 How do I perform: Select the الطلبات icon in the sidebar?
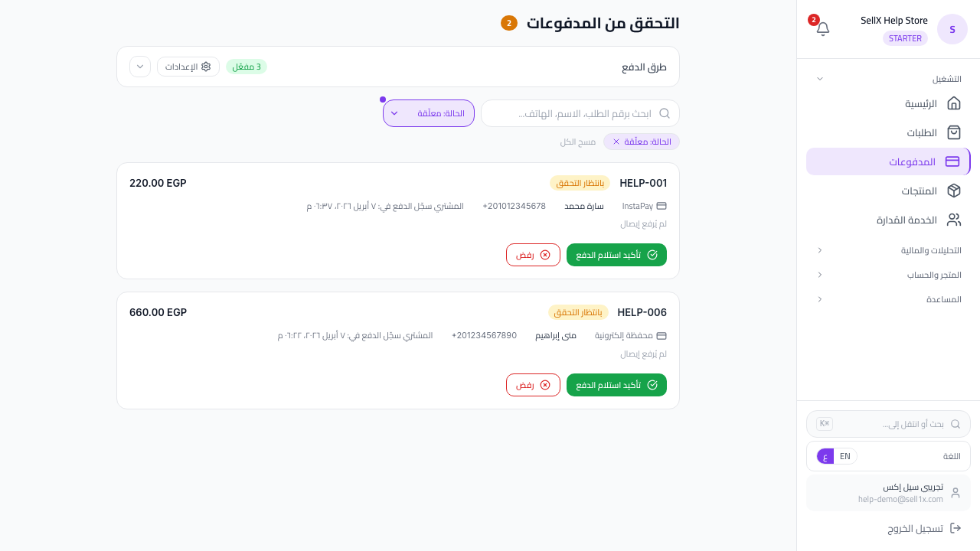(954, 132)
